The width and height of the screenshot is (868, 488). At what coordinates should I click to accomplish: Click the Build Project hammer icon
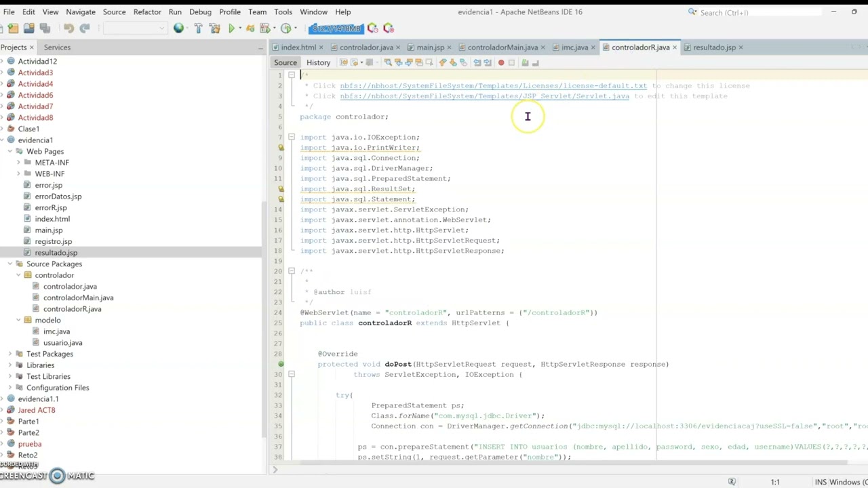coord(199,28)
